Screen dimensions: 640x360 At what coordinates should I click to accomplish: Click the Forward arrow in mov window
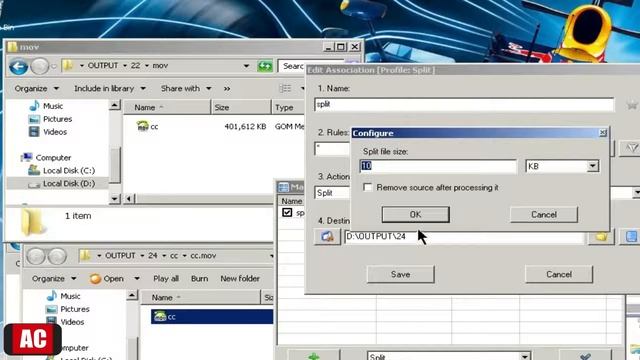tap(40, 67)
